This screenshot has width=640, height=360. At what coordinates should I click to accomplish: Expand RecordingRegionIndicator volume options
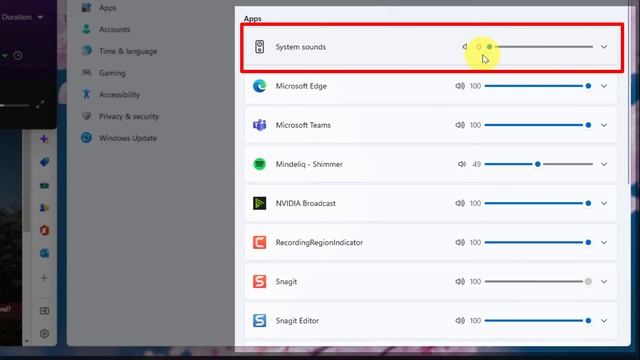coord(604,242)
